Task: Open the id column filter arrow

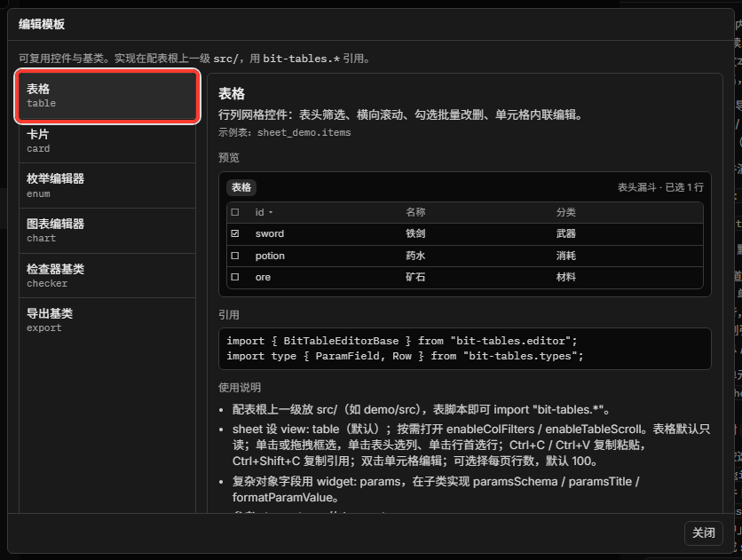Action: (271, 213)
